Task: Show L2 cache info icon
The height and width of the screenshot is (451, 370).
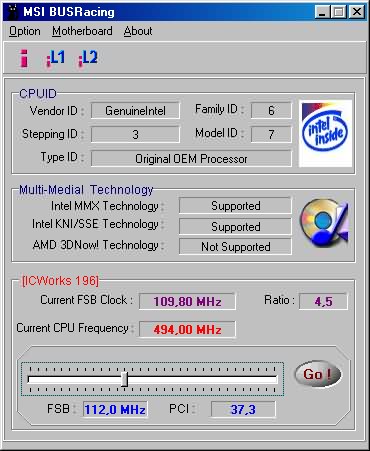Action: [x=88, y=58]
